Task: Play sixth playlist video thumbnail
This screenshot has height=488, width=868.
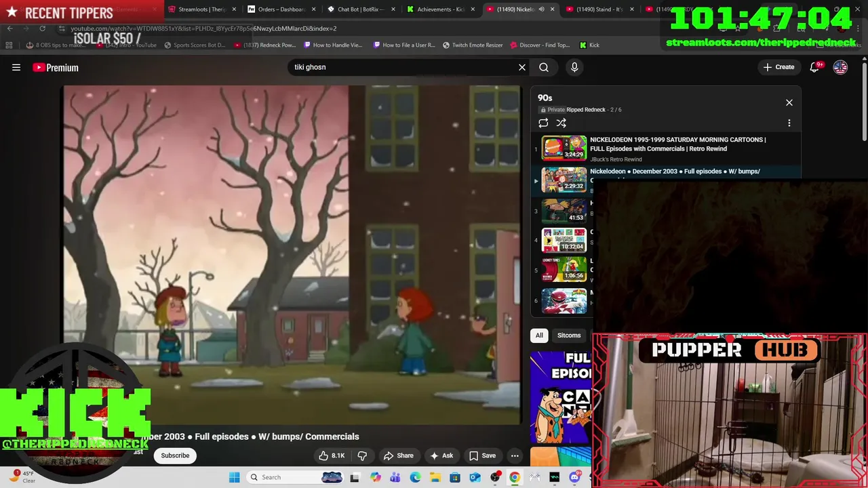Action: [564, 301]
